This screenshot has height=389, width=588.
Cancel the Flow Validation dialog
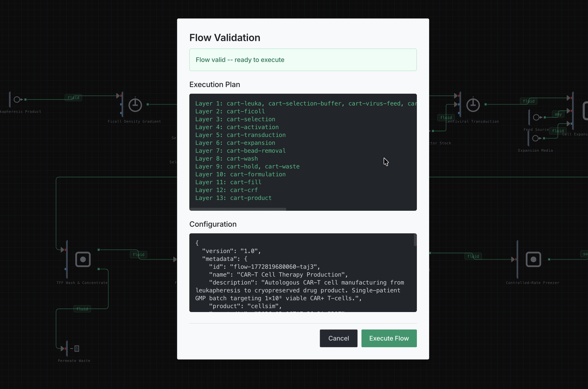(339, 338)
